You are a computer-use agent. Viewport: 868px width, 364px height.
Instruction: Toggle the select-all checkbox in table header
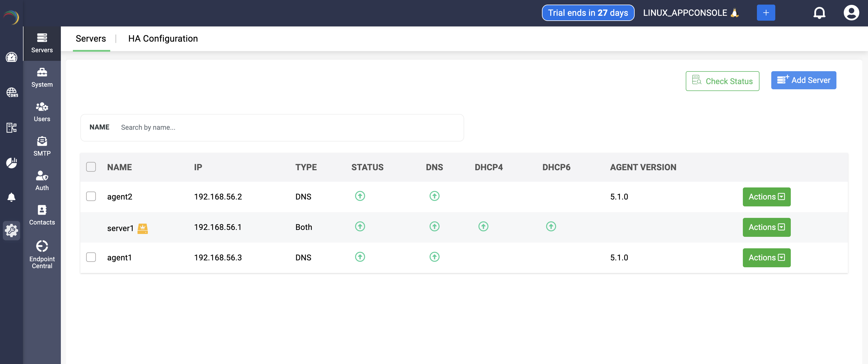point(91,167)
